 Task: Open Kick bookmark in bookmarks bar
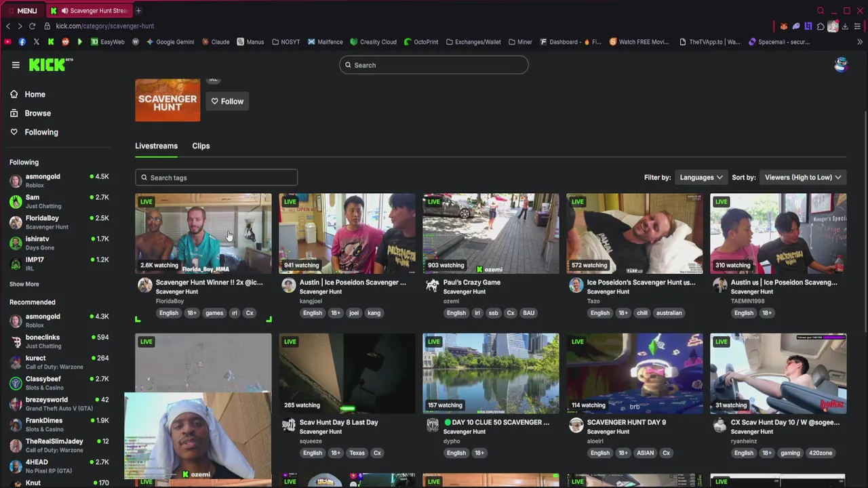coord(51,42)
